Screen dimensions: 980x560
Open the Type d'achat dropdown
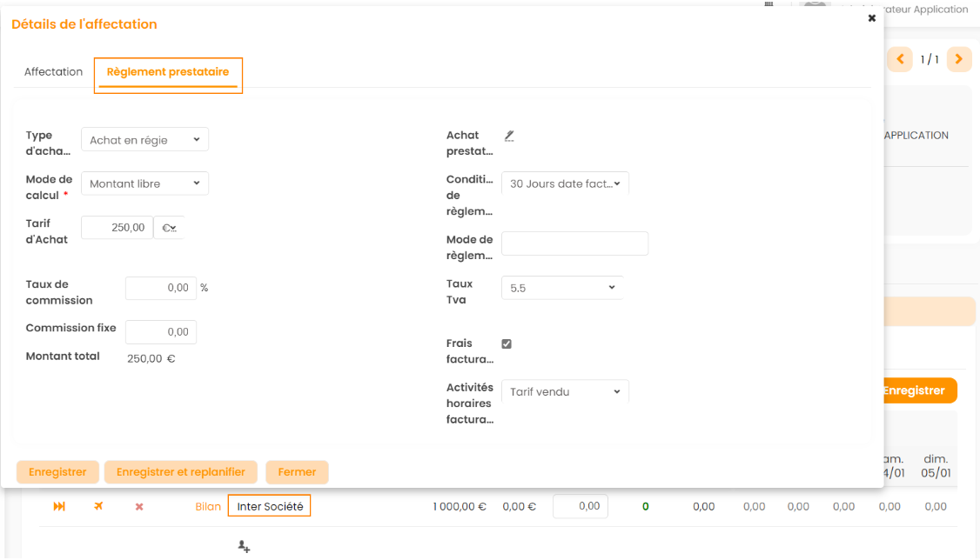pyautogui.click(x=144, y=139)
